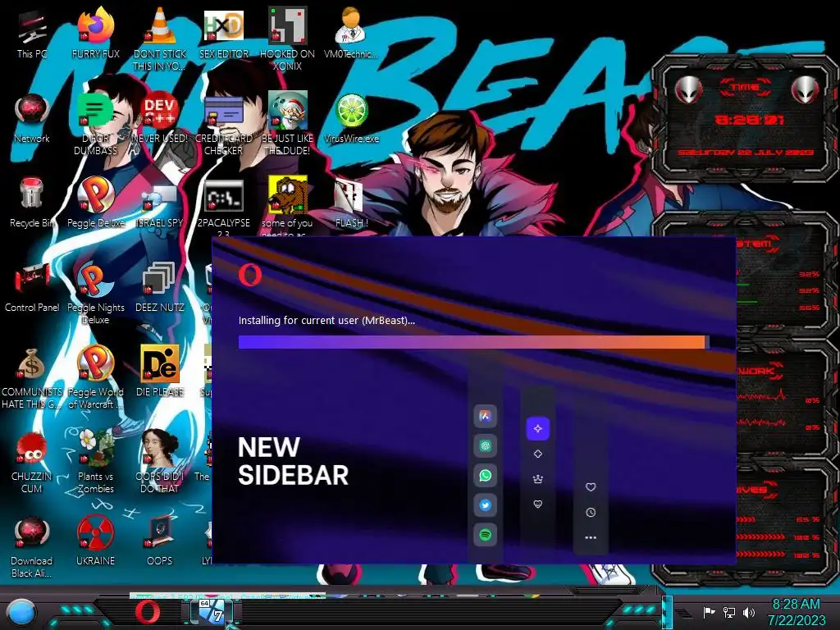Launch Plants vs Zombies shortcut

click(x=95, y=461)
